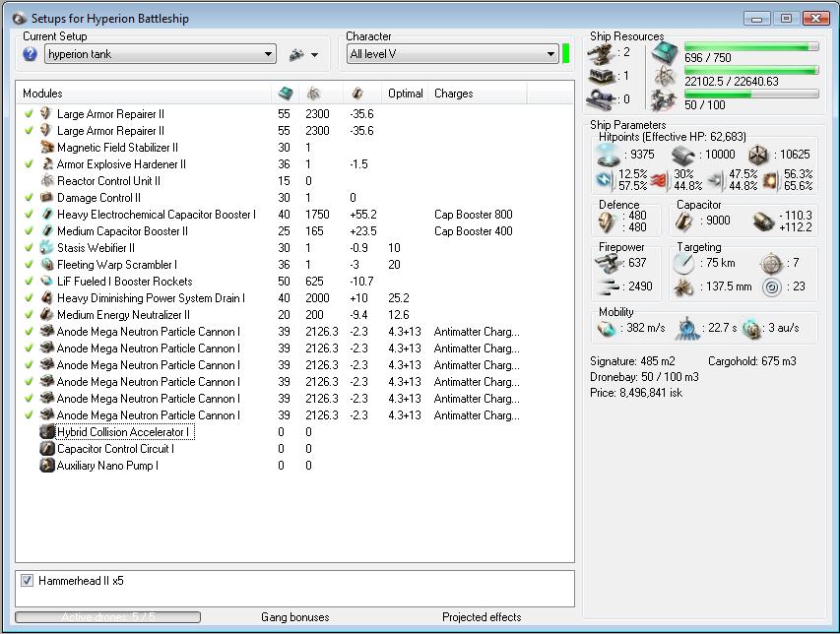Uncheck the Hammerhead II x5 drones checkbox

tap(27, 581)
